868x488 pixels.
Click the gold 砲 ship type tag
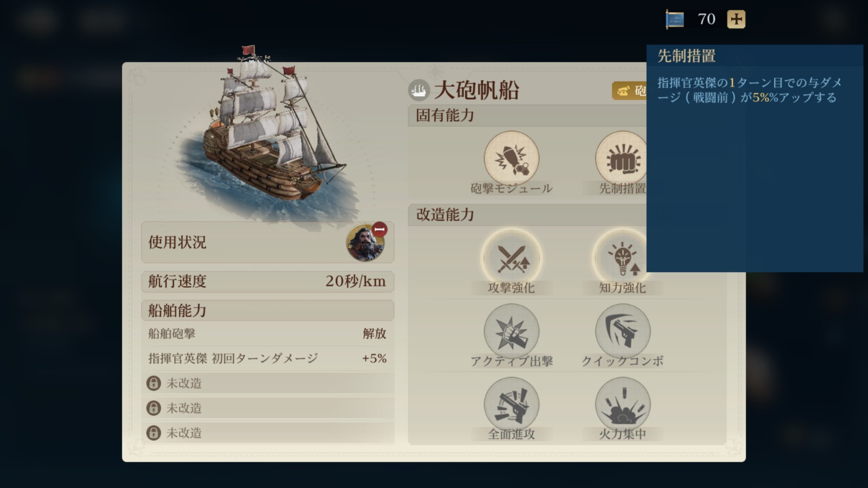coord(629,91)
